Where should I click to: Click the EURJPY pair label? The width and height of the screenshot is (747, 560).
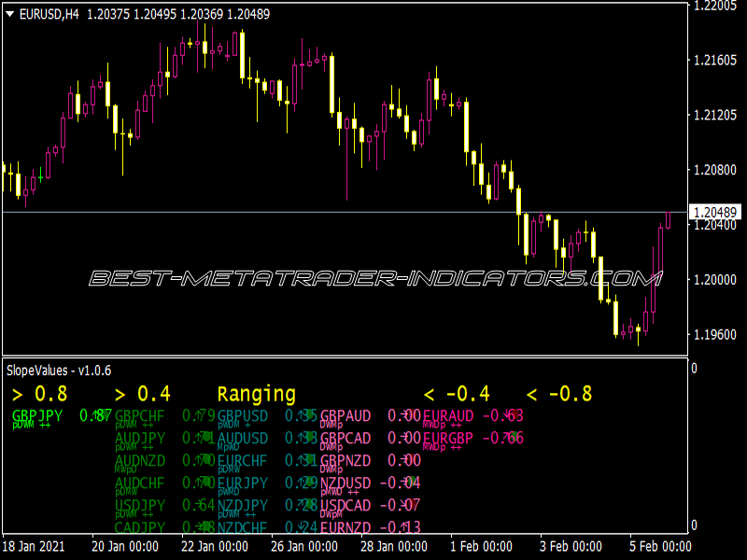coord(243,483)
